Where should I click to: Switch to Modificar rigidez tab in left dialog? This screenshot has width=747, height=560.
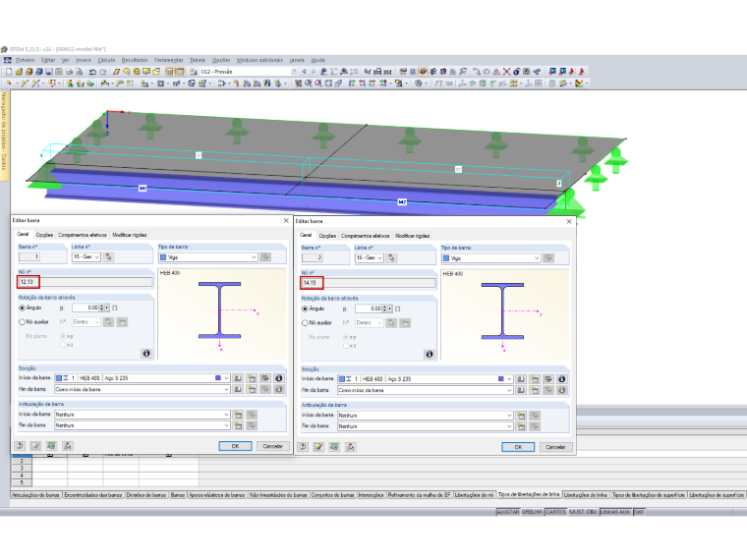pyautogui.click(x=129, y=235)
